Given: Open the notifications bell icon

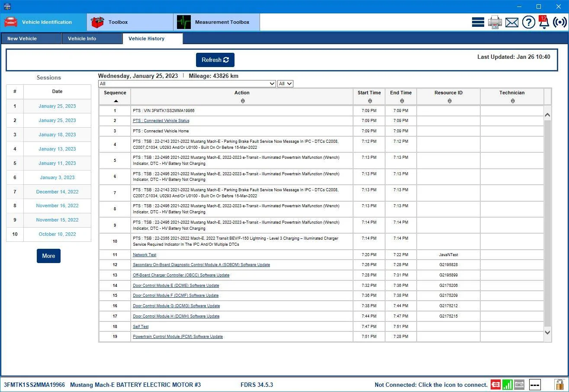Looking at the screenshot, I should [544, 22].
